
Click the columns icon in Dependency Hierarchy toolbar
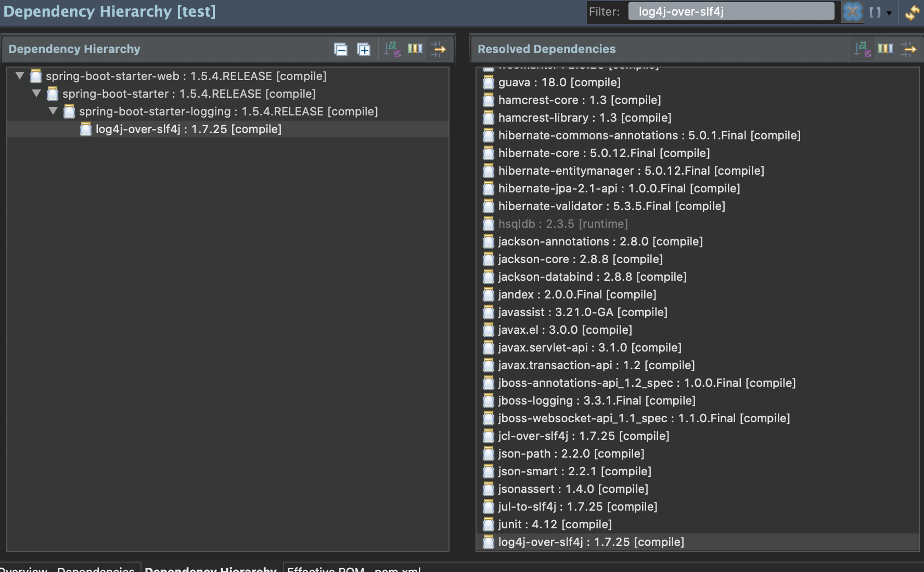(415, 49)
